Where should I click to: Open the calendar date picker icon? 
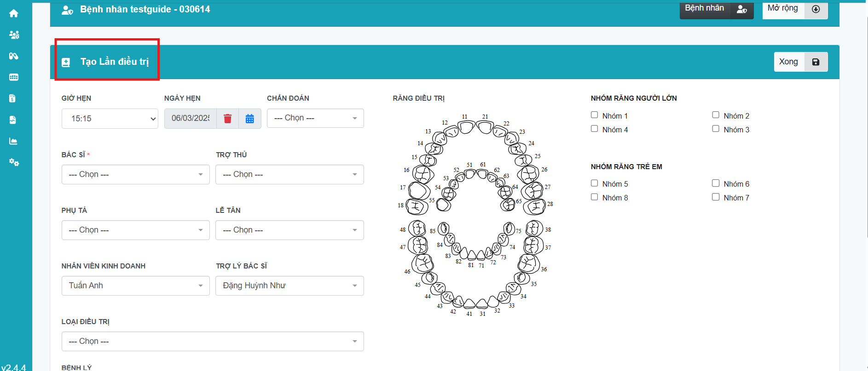pos(250,119)
